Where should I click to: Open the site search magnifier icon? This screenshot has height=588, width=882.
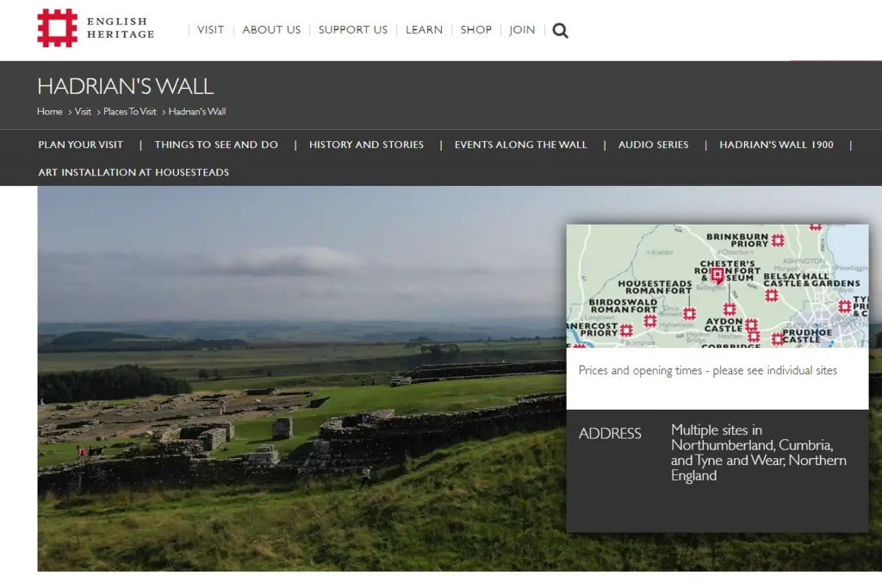pyautogui.click(x=560, y=30)
